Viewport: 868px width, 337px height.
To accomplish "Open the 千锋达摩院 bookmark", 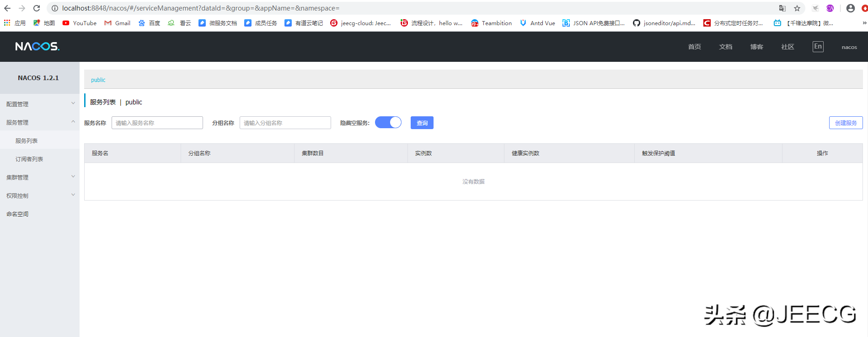I will pos(804,23).
